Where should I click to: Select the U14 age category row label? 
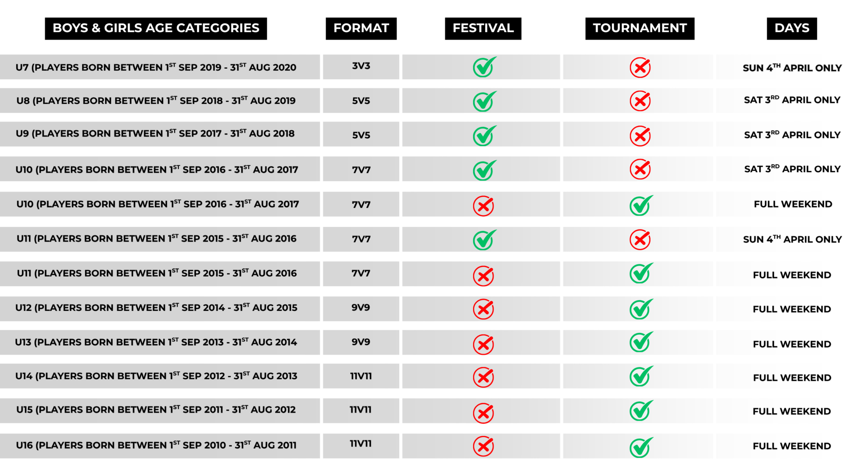pyautogui.click(x=156, y=376)
